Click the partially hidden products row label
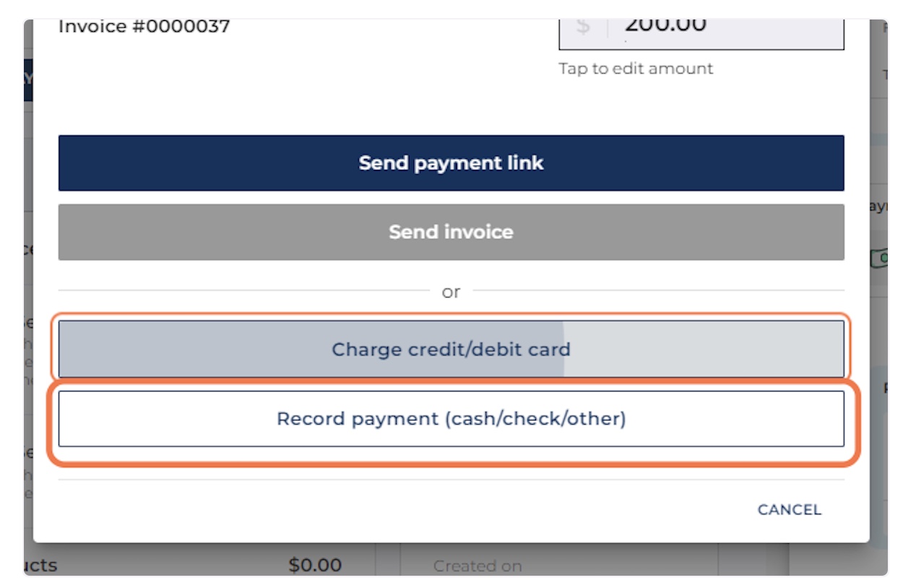 click(x=40, y=565)
